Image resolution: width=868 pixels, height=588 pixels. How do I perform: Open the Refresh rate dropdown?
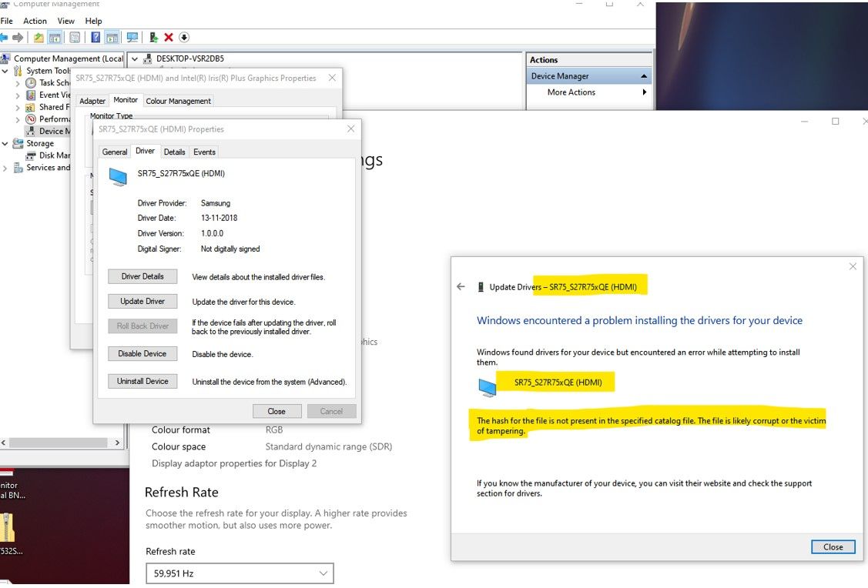click(240, 573)
